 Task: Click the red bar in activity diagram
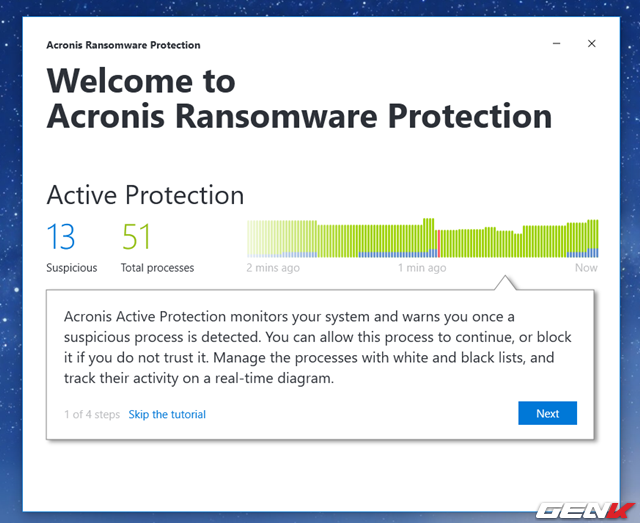coord(439,244)
